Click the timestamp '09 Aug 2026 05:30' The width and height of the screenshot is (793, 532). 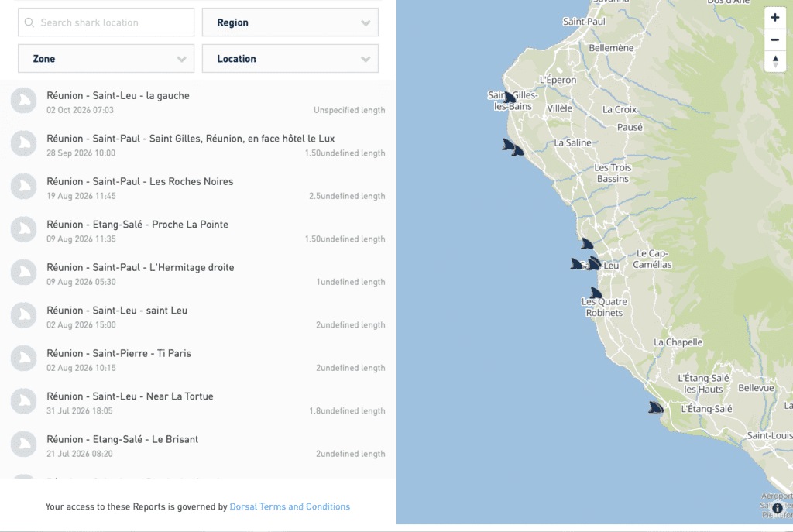click(x=81, y=282)
